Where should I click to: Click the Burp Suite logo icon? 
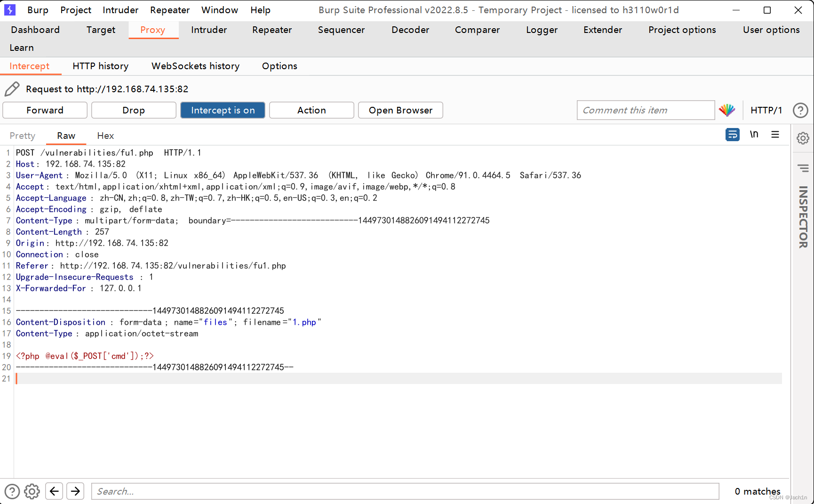point(10,10)
